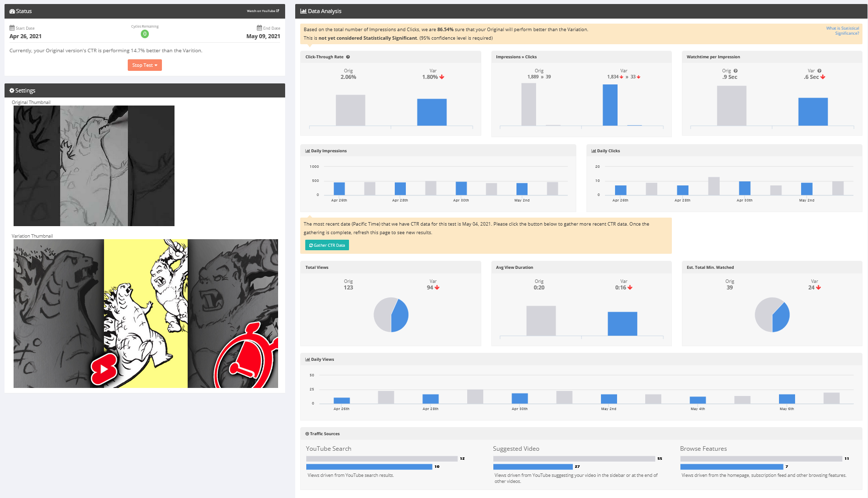The width and height of the screenshot is (868, 498).
Task: Click the May 09, 2021 end date
Action: pos(263,36)
